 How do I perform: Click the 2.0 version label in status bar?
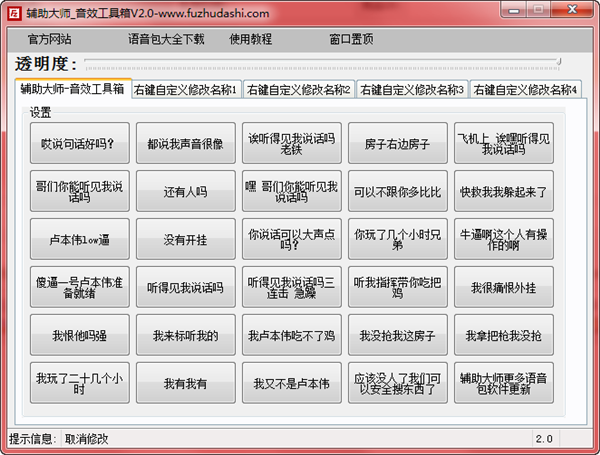(x=544, y=439)
